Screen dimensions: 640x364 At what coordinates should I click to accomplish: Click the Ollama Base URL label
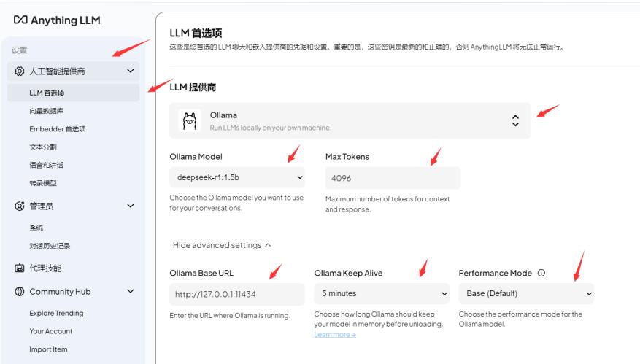[201, 273]
